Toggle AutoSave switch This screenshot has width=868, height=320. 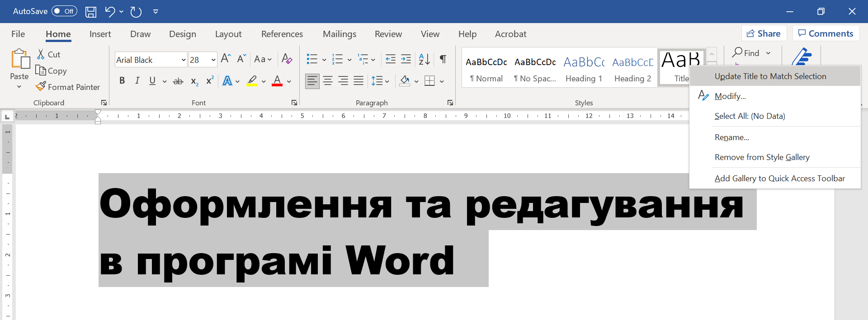(64, 11)
